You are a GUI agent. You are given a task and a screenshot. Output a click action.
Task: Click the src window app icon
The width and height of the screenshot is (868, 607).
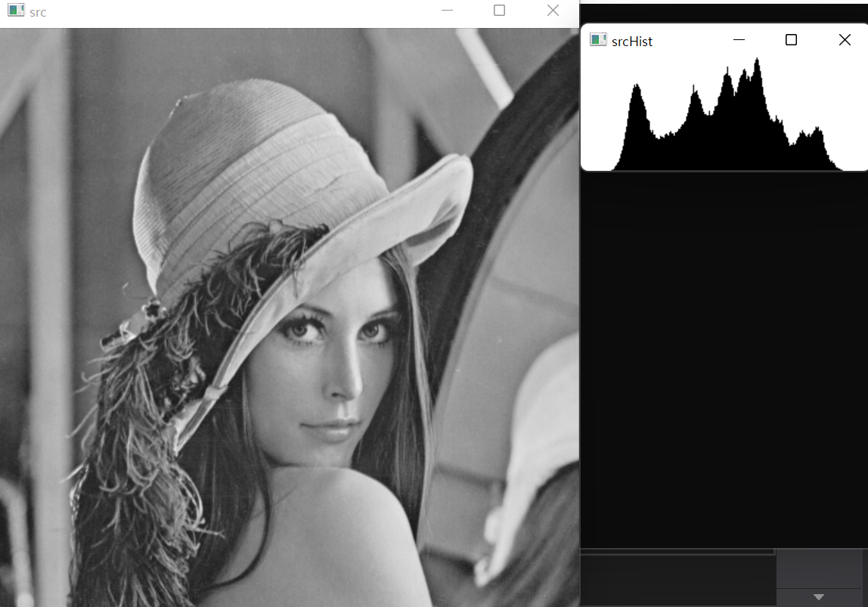click(x=16, y=10)
